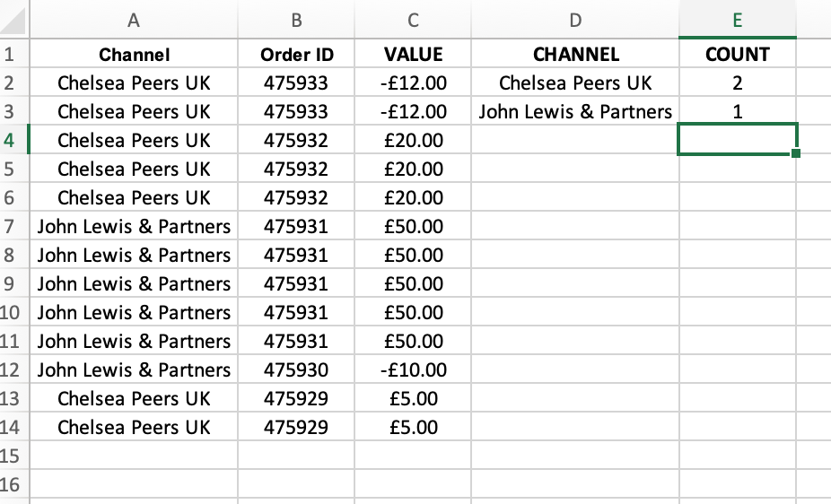
Task: Select column D header
Action: [x=575, y=20]
